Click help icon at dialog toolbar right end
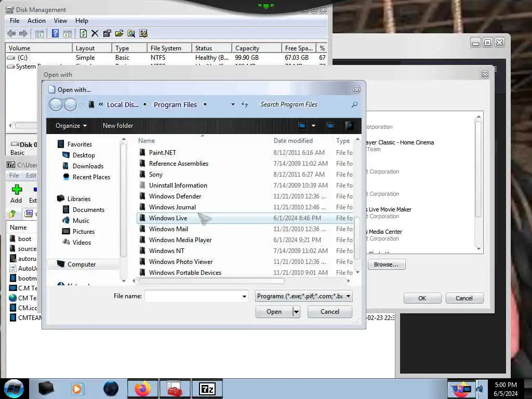This screenshot has height=399, width=532. click(349, 126)
